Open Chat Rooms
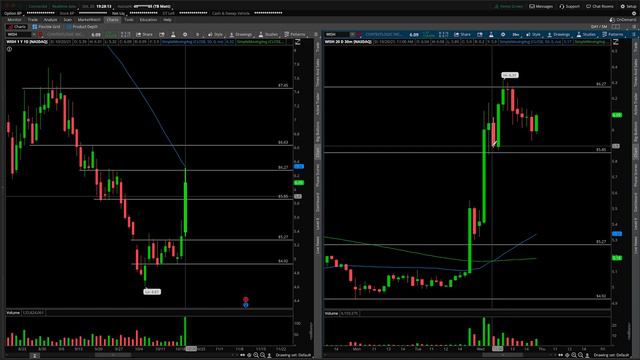640x360 pixels. [600, 7]
